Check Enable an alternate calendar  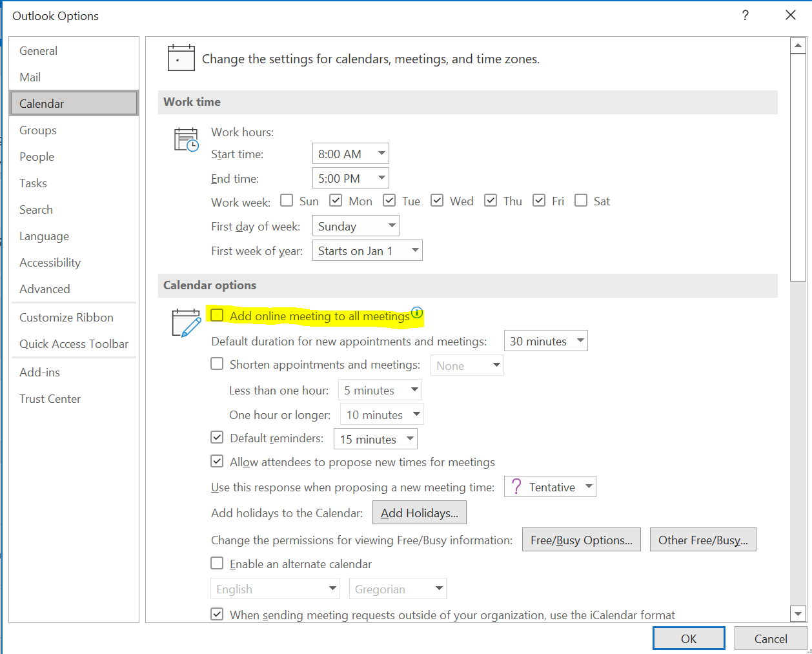click(217, 563)
